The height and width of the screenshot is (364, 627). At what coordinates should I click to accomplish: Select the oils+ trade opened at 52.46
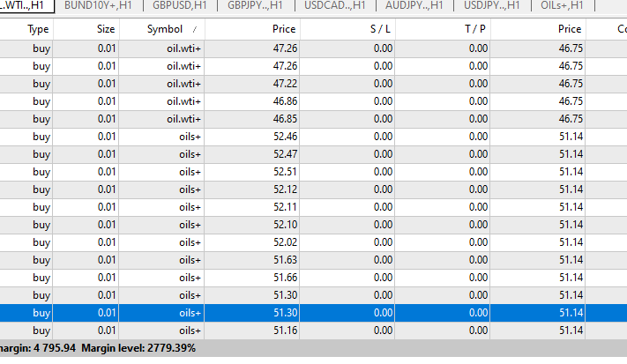click(314, 137)
